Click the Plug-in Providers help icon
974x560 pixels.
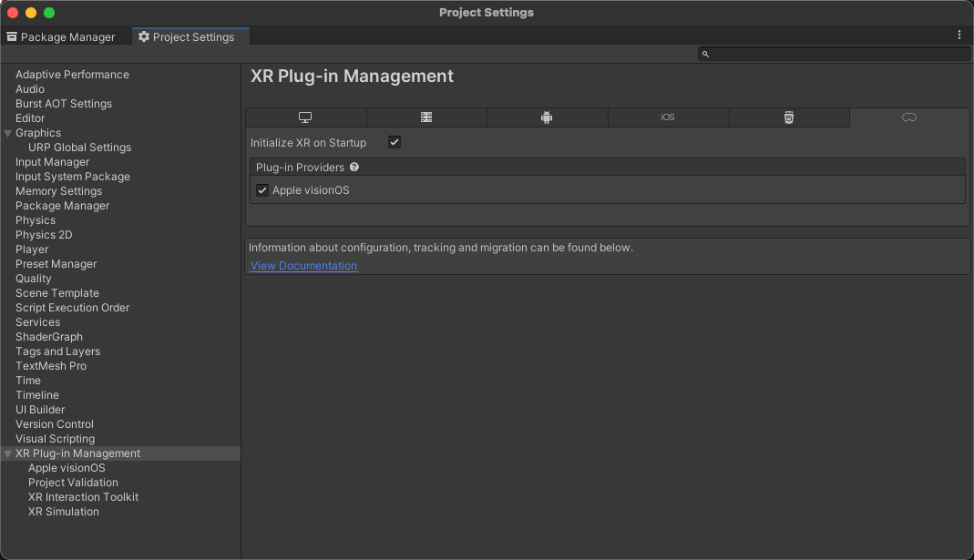pos(354,168)
